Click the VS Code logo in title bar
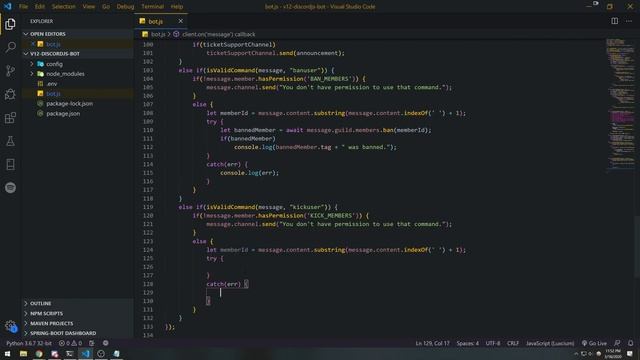This screenshot has width=640, height=360. 8,7
